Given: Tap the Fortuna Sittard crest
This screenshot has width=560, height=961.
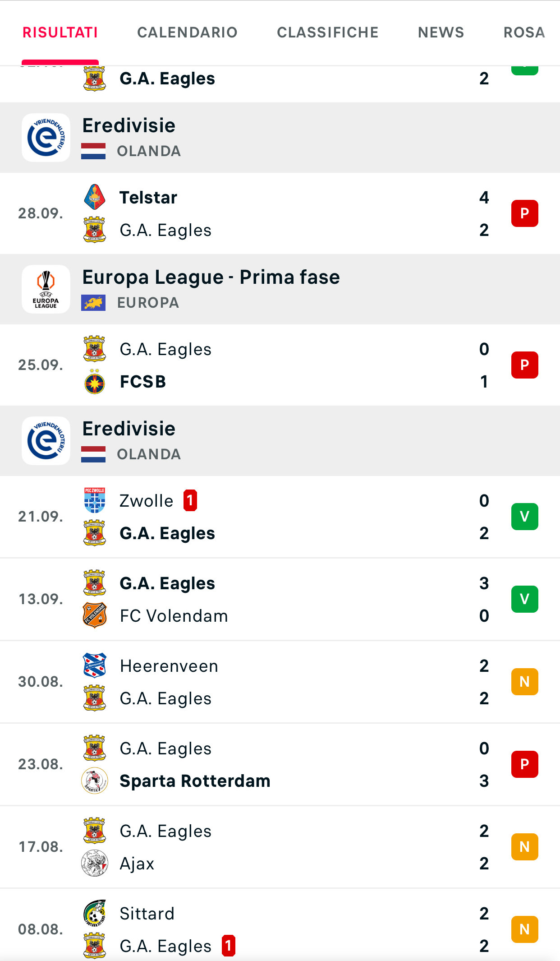Looking at the screenshot, I should 95,913.
